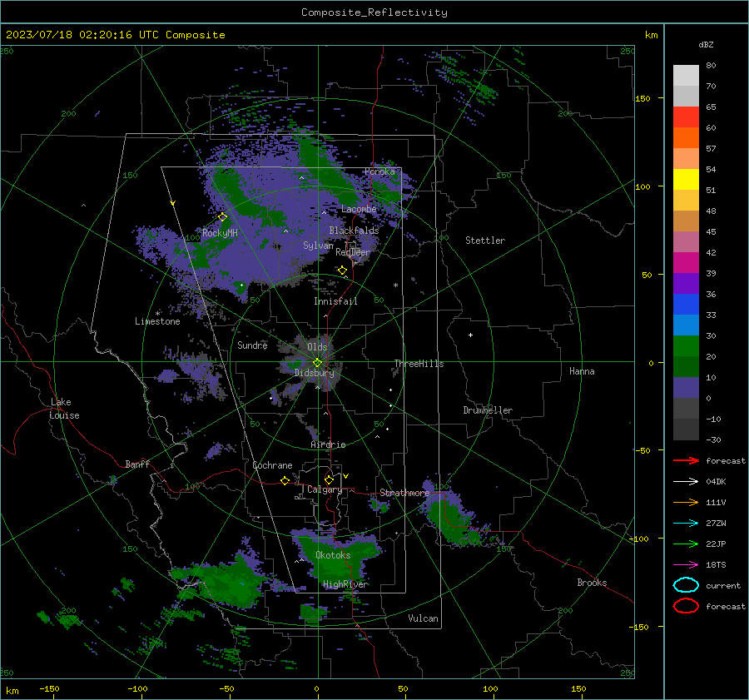Click the Lacombe label

[x=359, y=209]
